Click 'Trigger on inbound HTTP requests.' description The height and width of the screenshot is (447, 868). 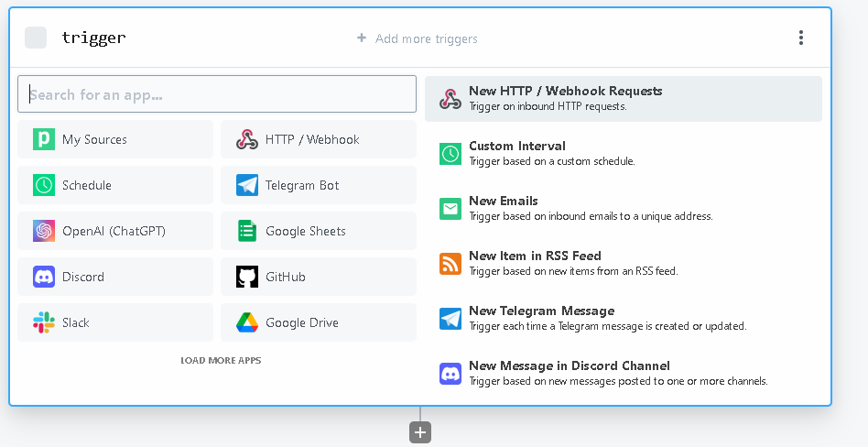point(548,106)
